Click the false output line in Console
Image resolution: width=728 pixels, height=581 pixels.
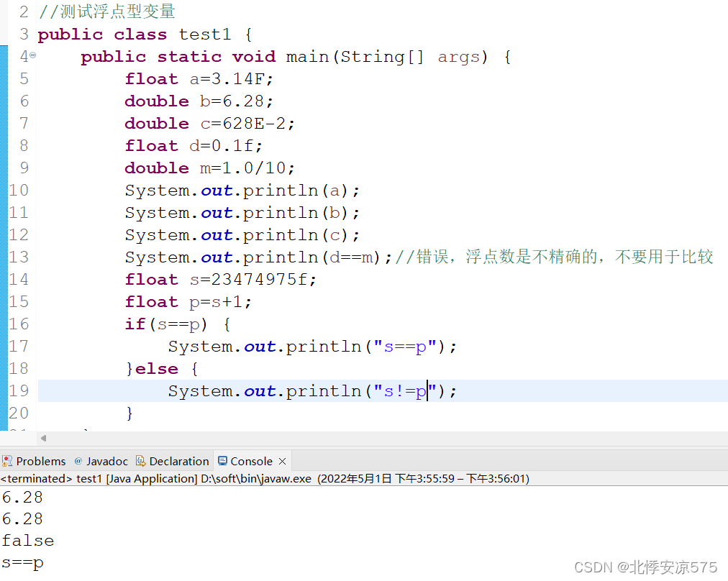click(27, 540)
